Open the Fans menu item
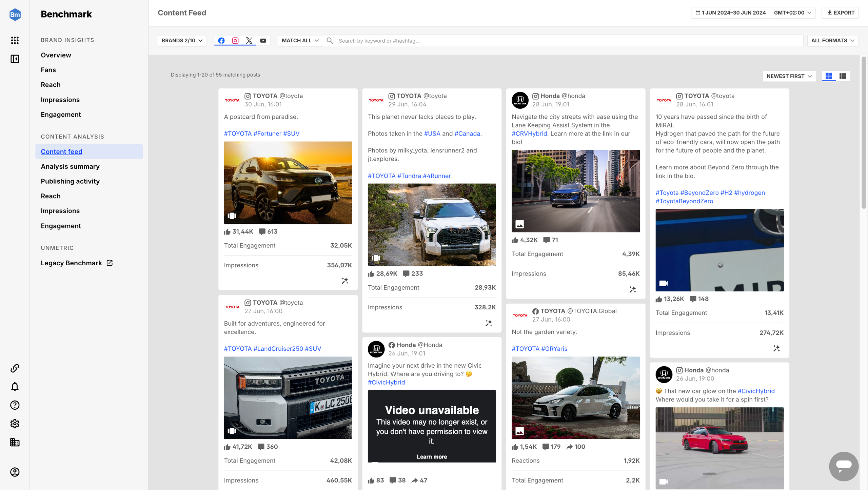 pos(48,70)
